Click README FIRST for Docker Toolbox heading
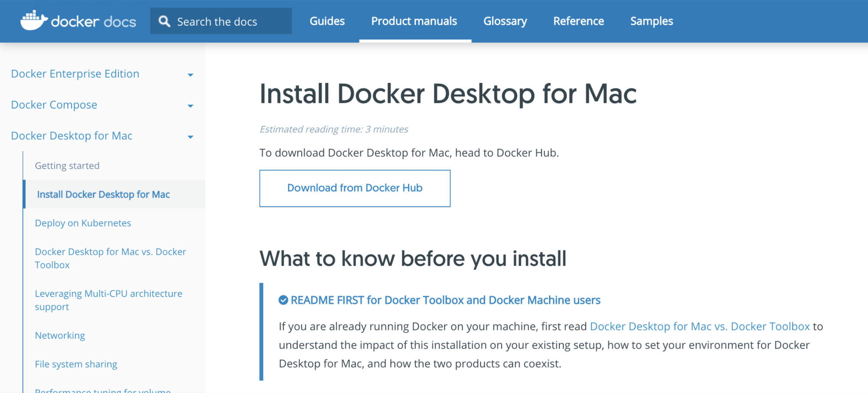 (445, 300)
